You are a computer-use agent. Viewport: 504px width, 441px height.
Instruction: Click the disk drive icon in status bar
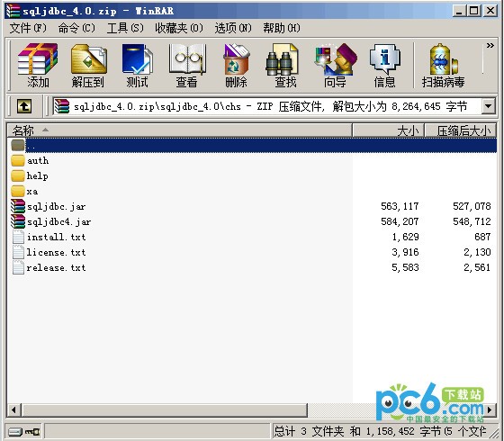pos(14,432)
